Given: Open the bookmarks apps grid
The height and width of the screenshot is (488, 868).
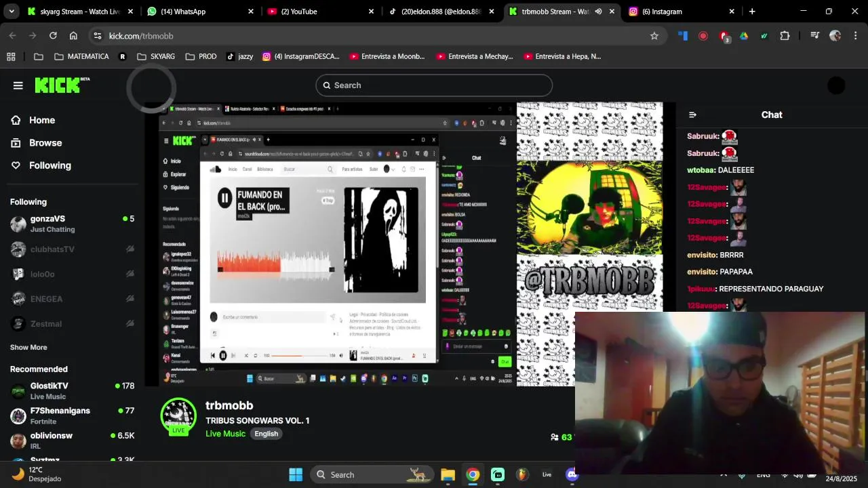Looking at the screenshot, I should point(11,57).
